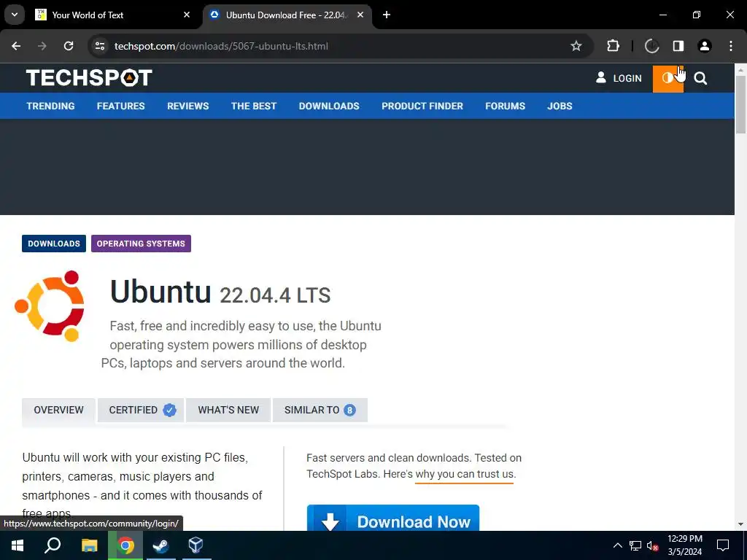The width and height of the screenshot is (747, 560).
Task: Open the TechSpot search magnifier
Action: coord(700,79)
